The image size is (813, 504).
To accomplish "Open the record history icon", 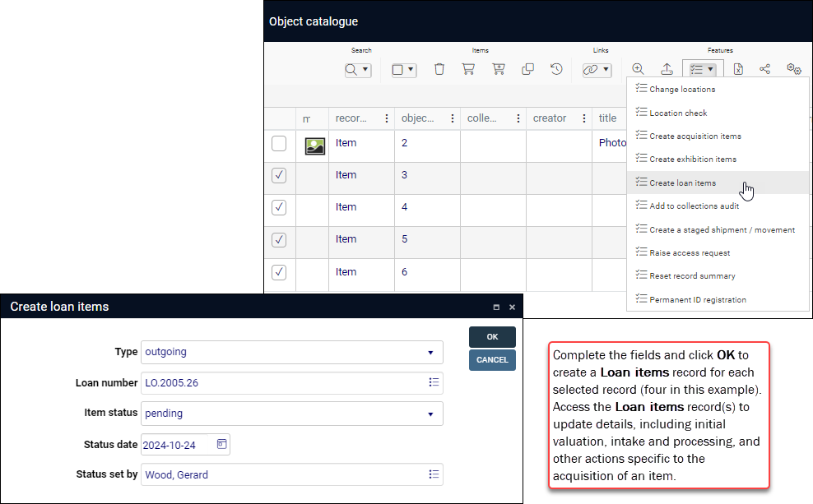I will (556, 69).
